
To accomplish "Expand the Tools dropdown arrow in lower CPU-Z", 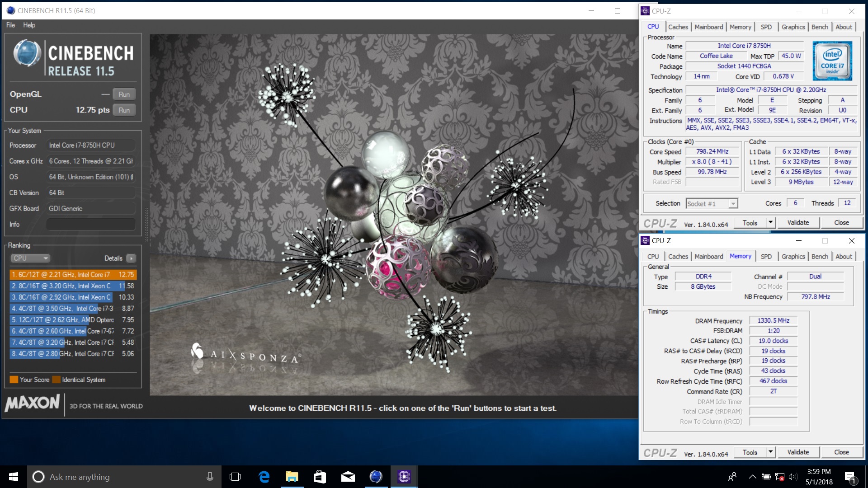I will (x=770, y=452).
